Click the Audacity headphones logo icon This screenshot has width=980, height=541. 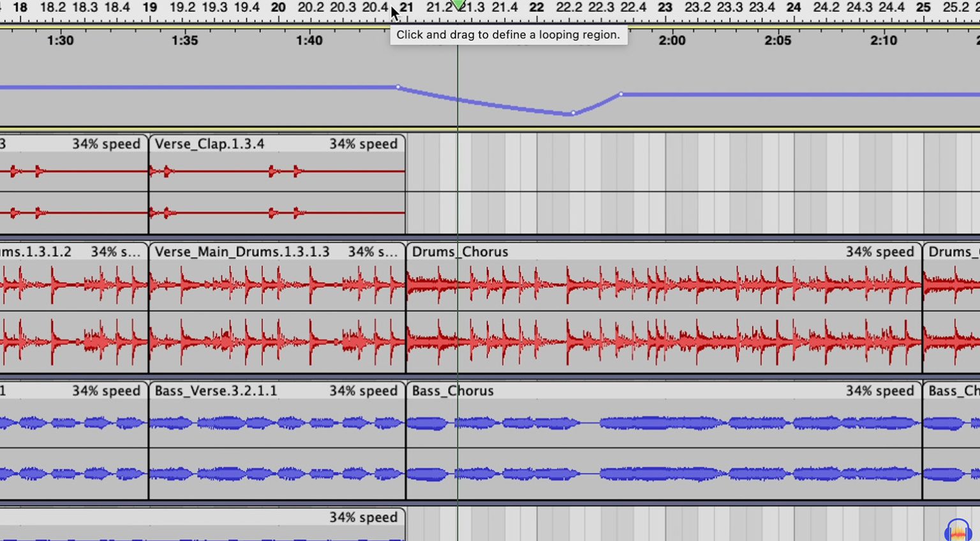957,530
